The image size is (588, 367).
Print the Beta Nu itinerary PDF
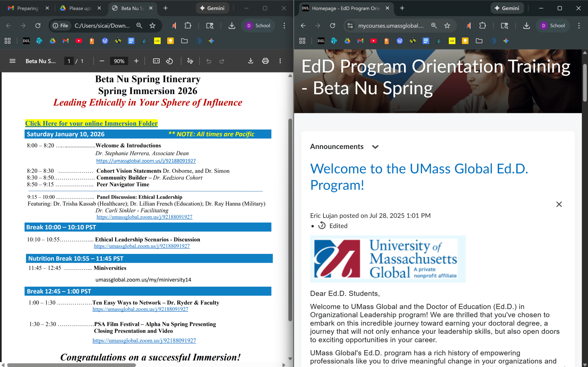[265, 61]
